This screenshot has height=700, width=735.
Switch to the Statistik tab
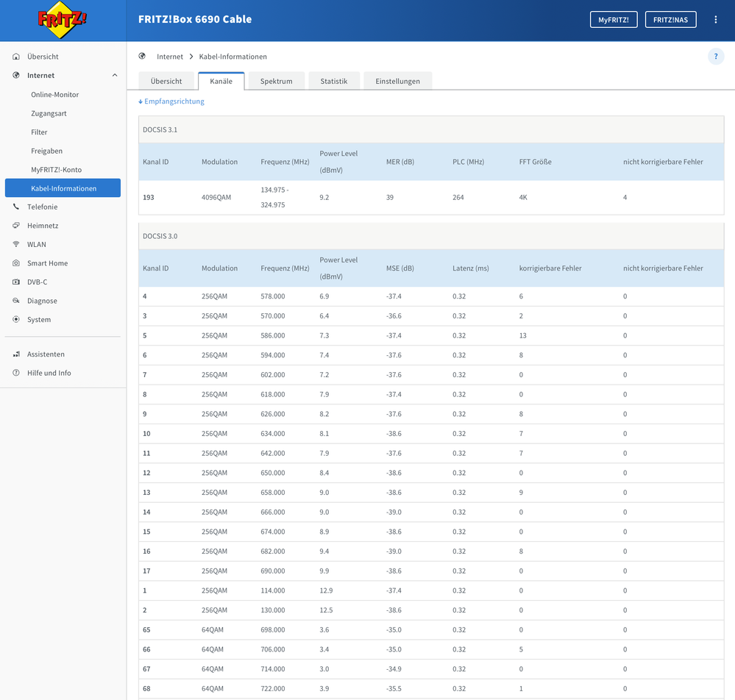point(333,81)
